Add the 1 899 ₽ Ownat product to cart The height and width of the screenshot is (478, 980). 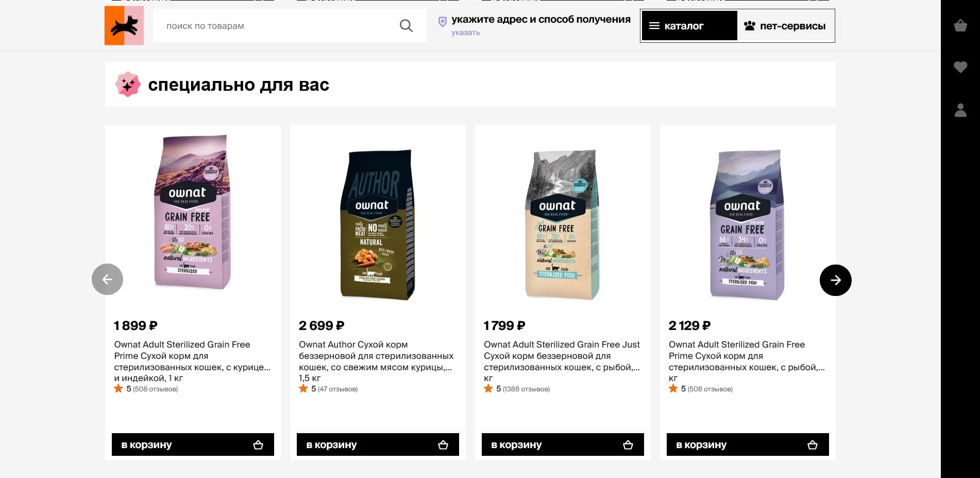tap(193, 444)
